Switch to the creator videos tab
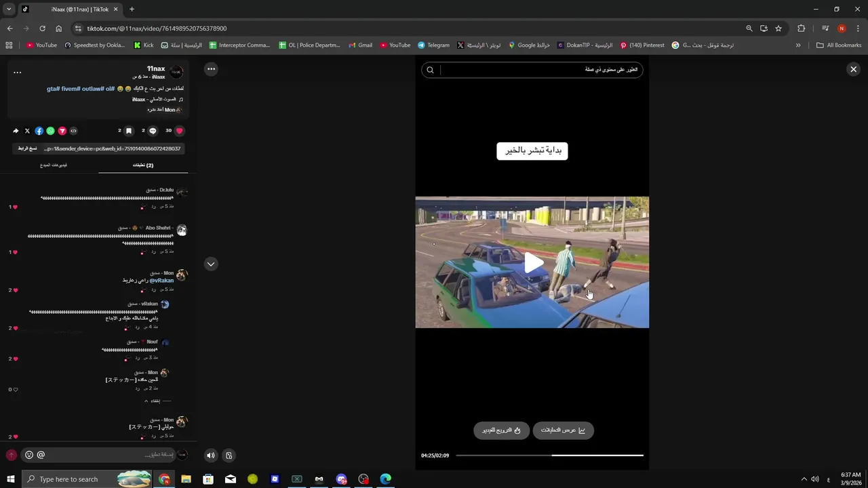 [x=54, y=165]
